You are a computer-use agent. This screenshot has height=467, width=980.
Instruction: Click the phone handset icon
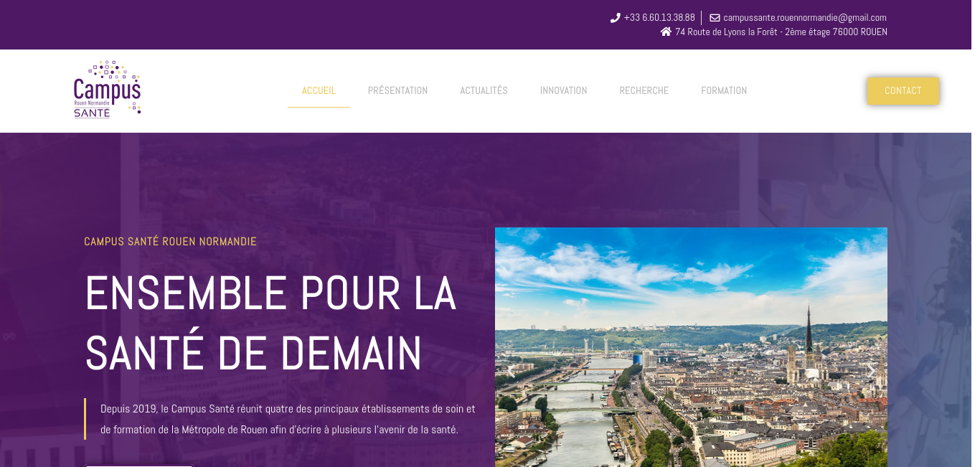point(615,18)
